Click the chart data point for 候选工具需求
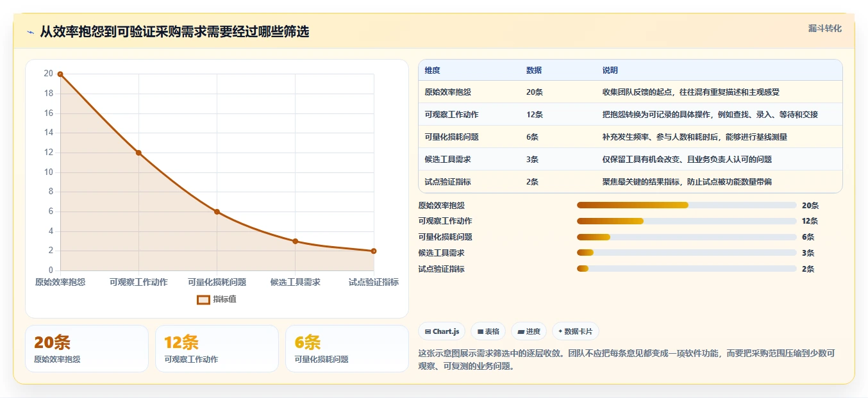 pos(296,241)
